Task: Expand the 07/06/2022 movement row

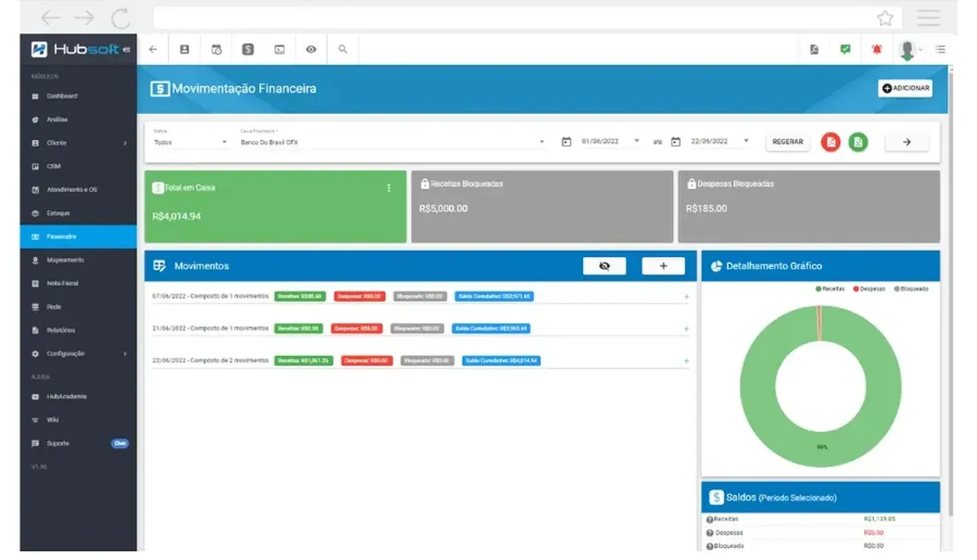Action: (686, 297)
